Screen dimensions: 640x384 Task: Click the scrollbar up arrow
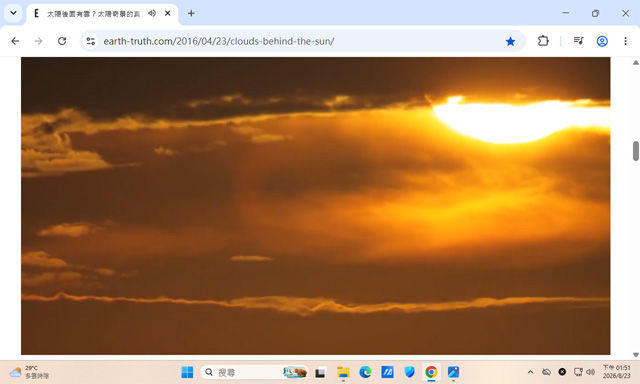636,62
